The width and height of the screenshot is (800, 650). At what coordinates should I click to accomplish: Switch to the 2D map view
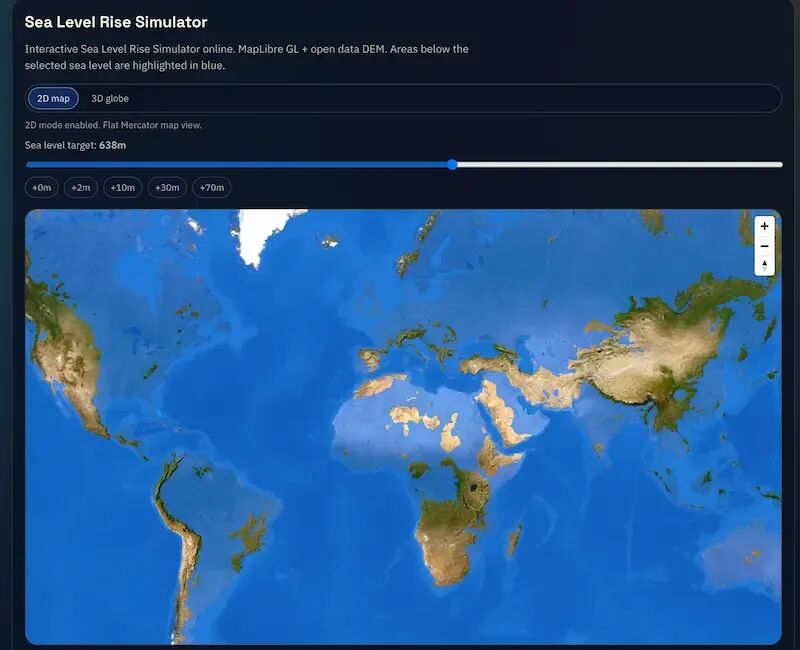pos(53,98)
